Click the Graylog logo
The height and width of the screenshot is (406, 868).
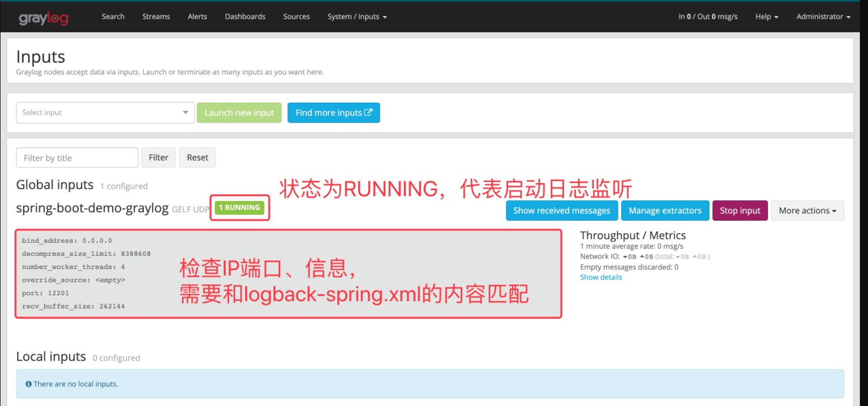(x=44, y=18)
